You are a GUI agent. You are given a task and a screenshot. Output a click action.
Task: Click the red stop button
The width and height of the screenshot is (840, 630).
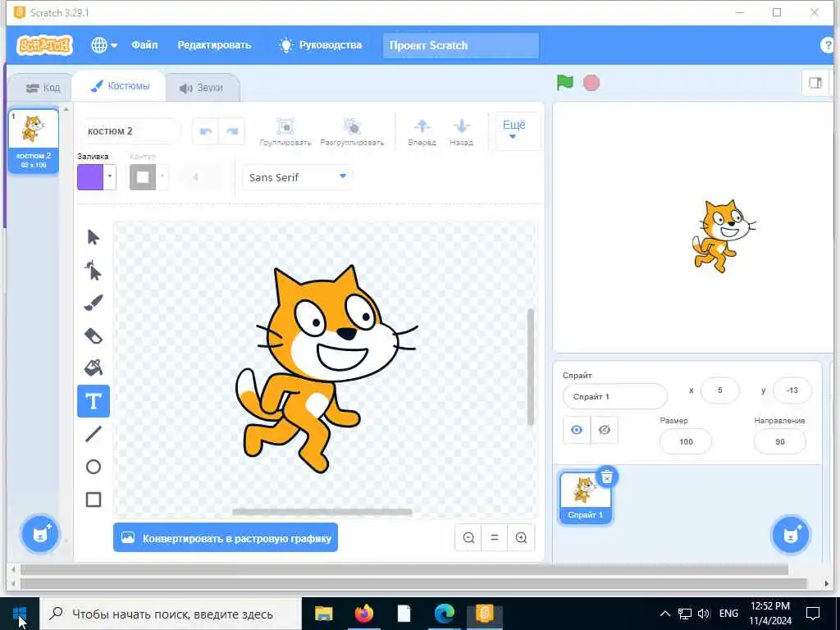point(591,83)
